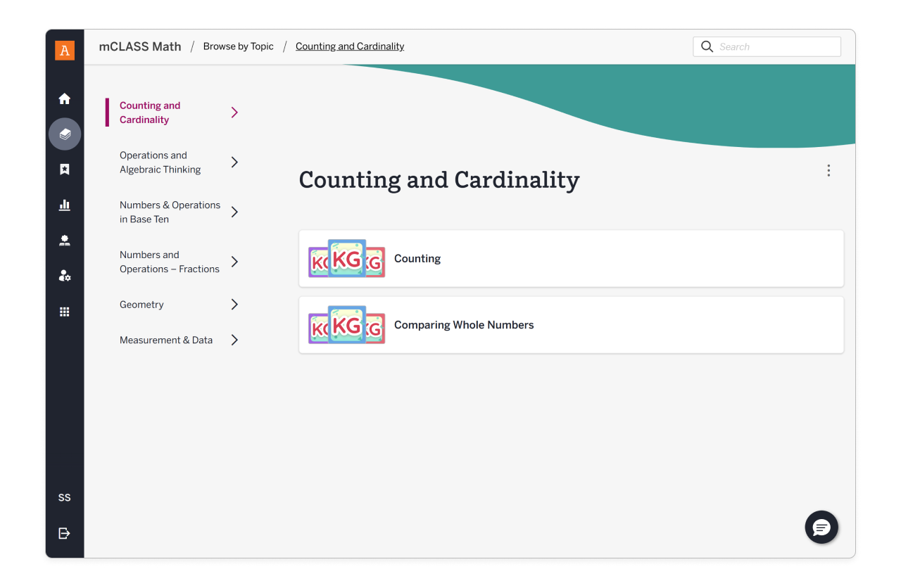Open the search magnifier icon

click(707, 46)
